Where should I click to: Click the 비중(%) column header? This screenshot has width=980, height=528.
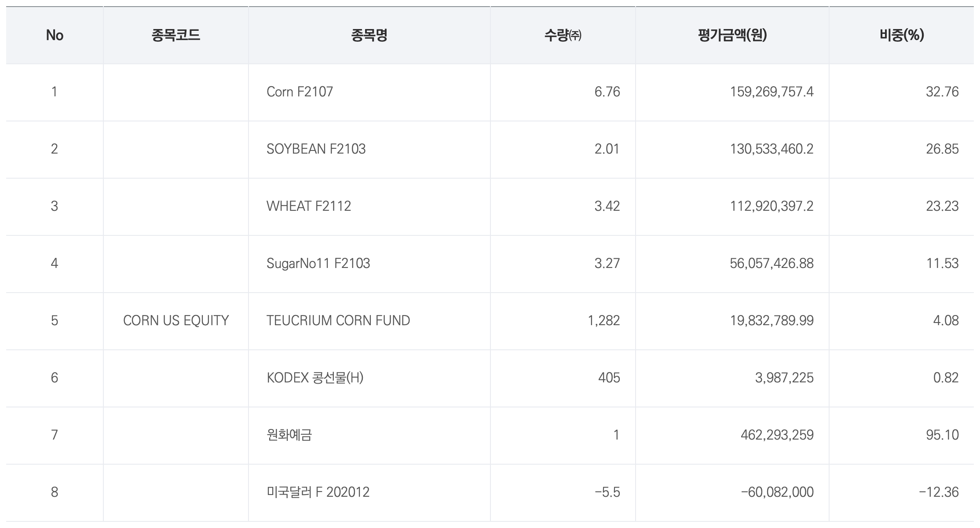click(x=901, y=35)
